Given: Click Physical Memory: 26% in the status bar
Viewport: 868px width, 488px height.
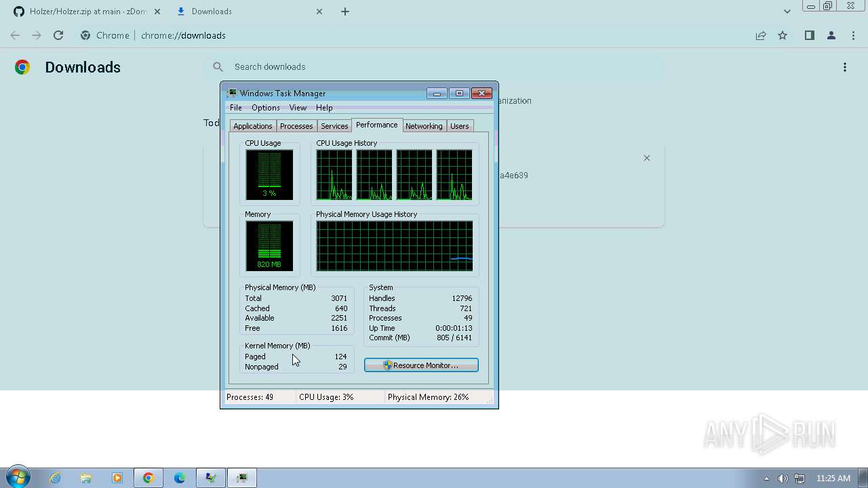Looking at the screenshot, I should [429, 397].
